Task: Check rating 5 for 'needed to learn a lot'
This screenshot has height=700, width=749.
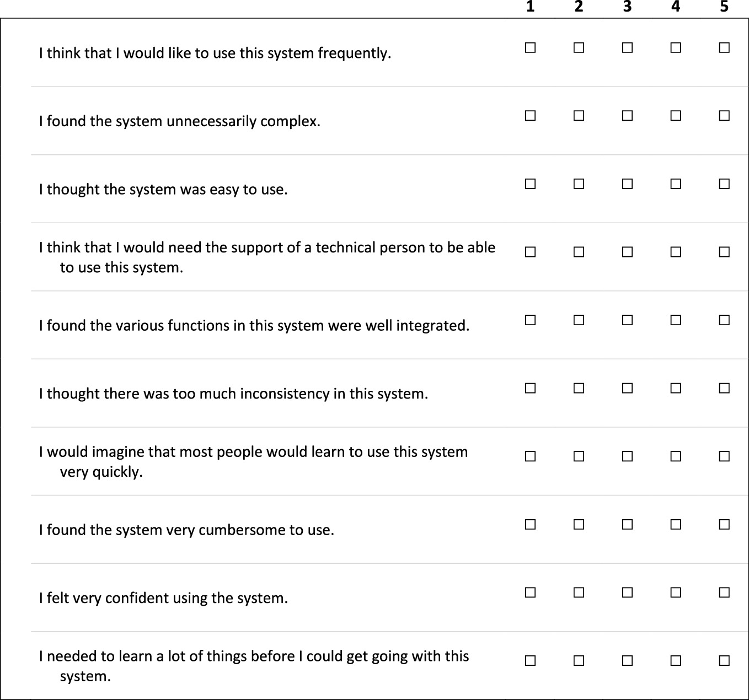Action: click(724, 660)
